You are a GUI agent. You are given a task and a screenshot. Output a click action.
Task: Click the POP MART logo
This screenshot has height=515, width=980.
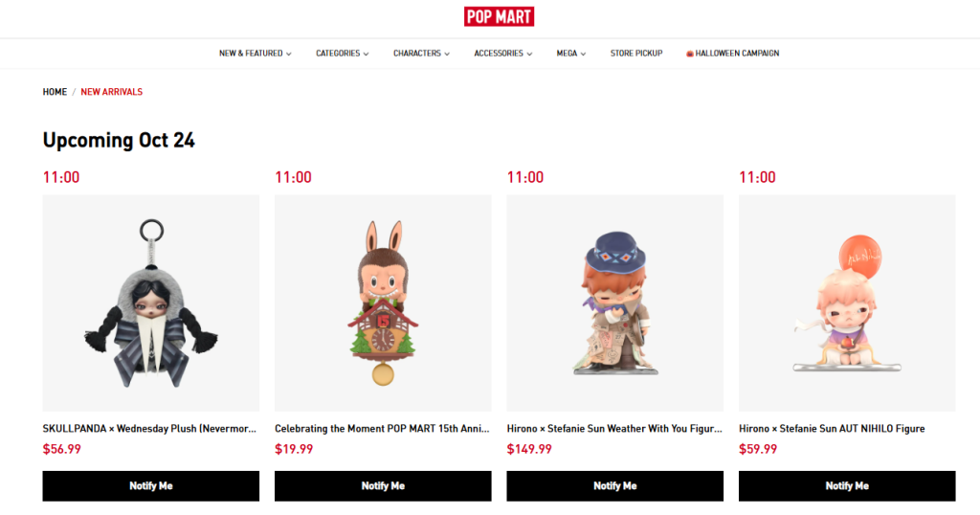tap(499, 17)
